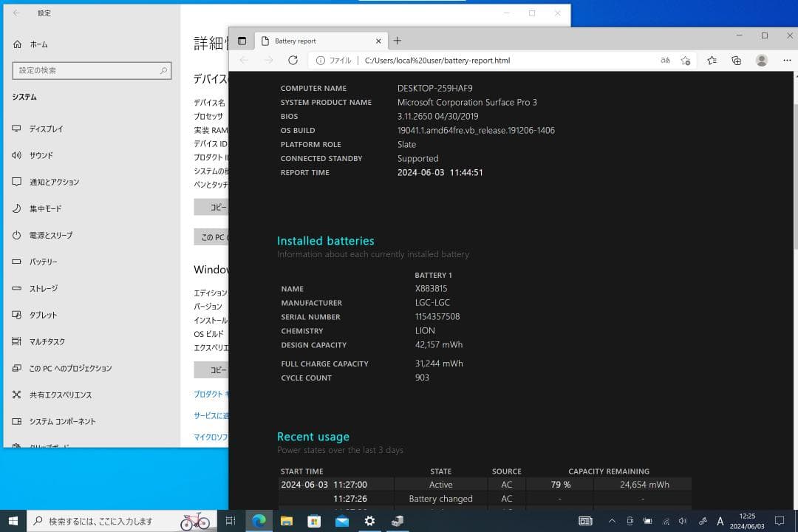Click the 79 % capacity remaining cell
Viewport: 798px width, 532px height.
pos(560,485)
